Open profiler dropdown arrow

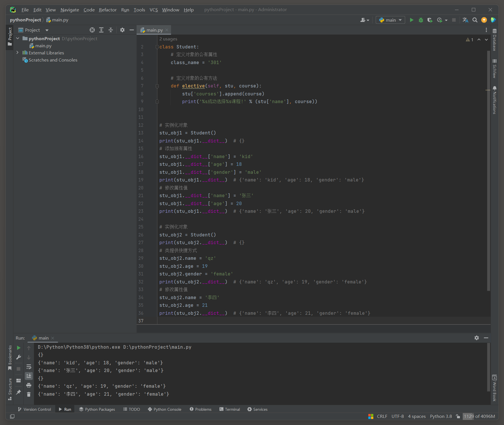[x=446, y=20]
